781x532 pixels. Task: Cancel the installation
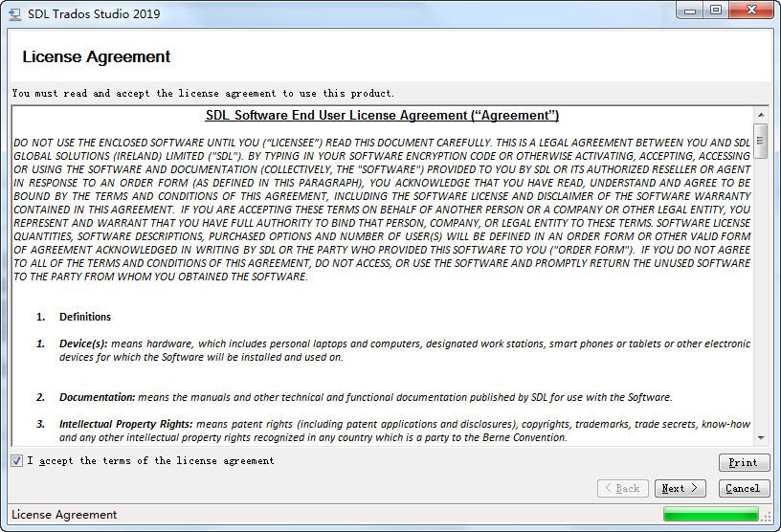(x=743, y=488)
